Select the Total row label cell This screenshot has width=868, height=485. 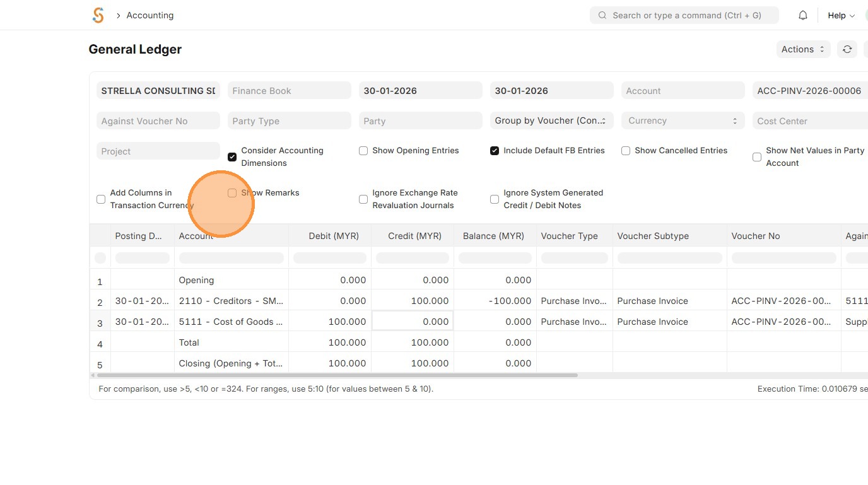tap(232, 342)
